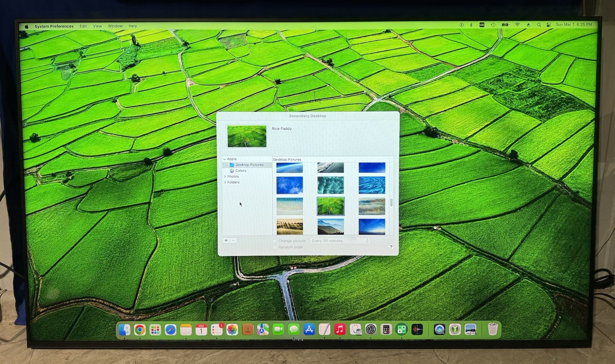Open TextEdit from the Dock
This screenshot has width=615, height=364.
(x=324, y=329)
